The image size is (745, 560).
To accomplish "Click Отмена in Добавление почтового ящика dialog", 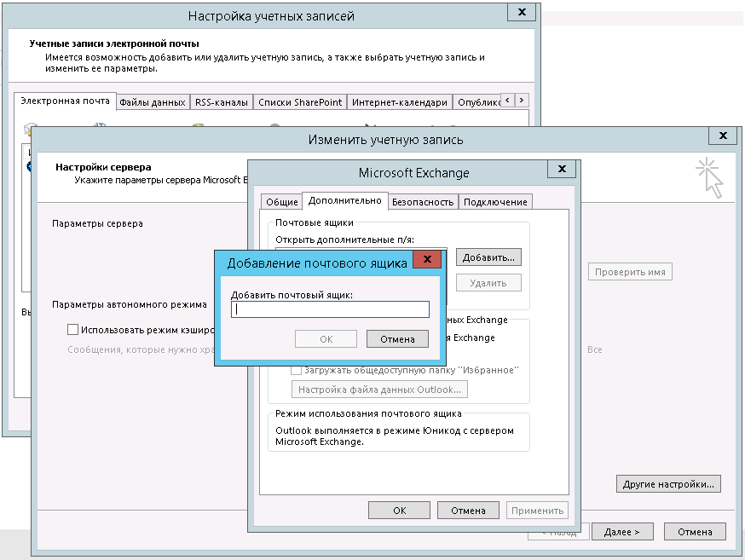I will (397, 339).
